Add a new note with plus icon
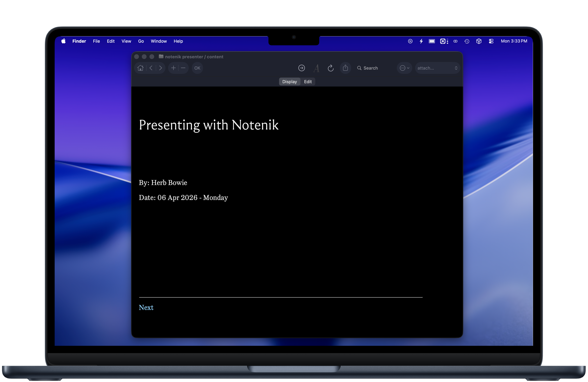Image resolution: width=588 pixels, height=382 pixels. [173, 68]
